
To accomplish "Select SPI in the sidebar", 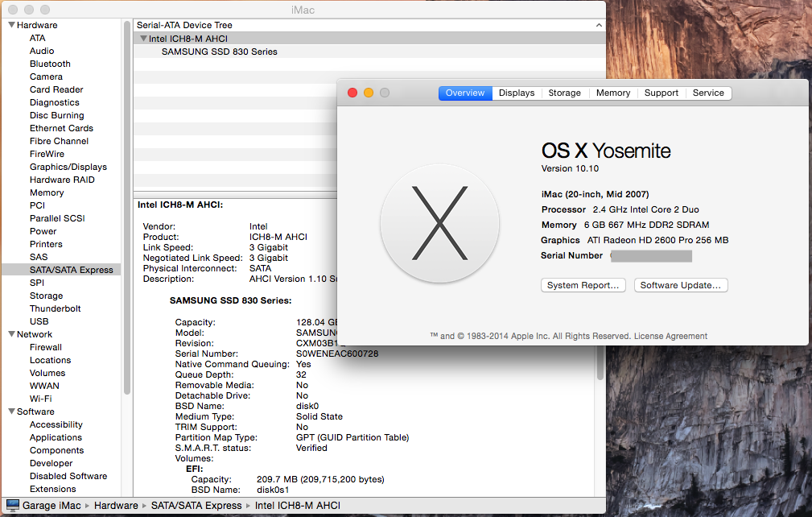I will pyautogui.click(x=37, y=283).
